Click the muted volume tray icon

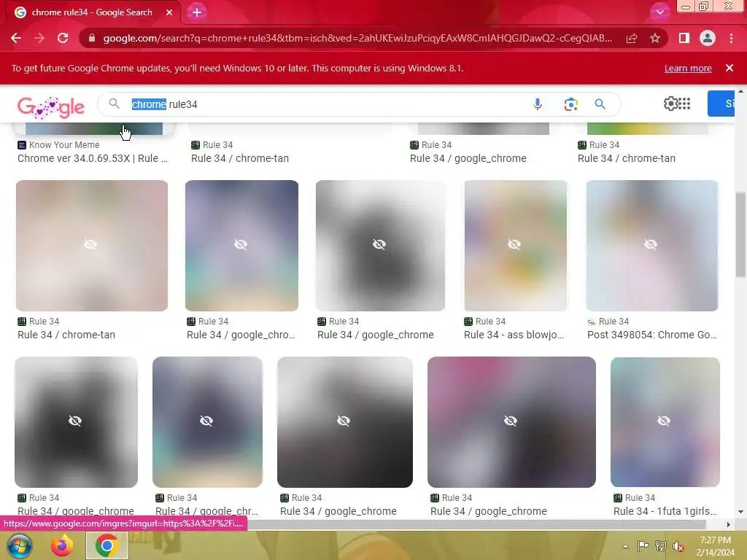678,546
